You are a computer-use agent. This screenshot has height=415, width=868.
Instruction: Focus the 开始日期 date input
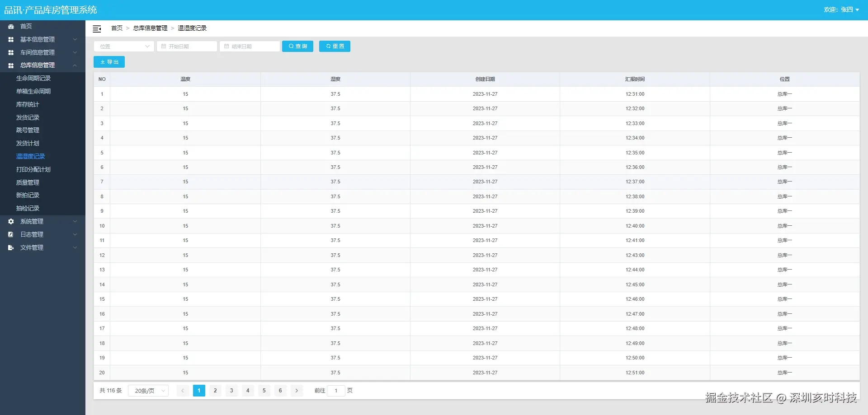pyautogui.click(x=187, y=47)
